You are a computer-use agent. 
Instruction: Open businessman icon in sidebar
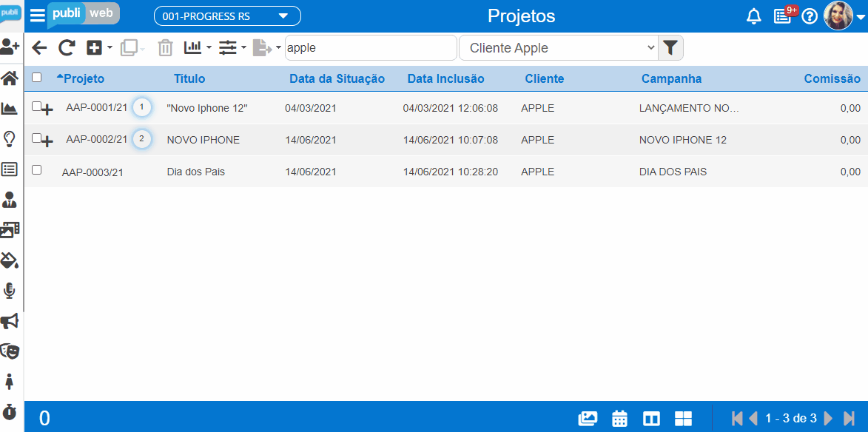pyautogui.click(x=10, y=200)
